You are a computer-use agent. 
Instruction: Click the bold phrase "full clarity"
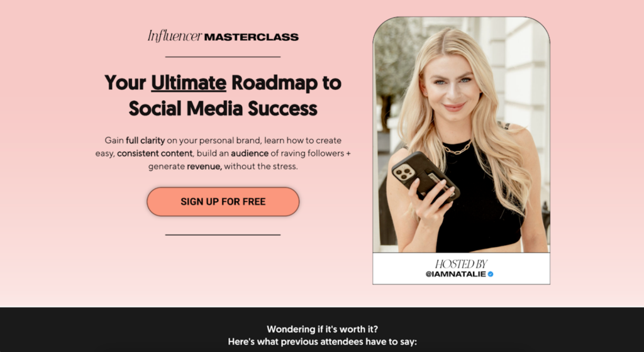(x=145, y=140)
